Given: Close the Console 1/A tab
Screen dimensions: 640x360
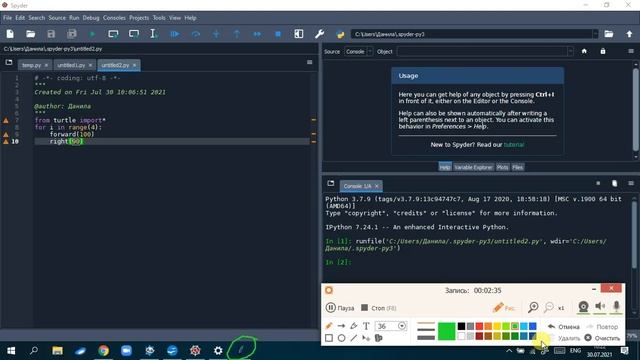Looking at the screenshot, I should click(x=376, y=186).
